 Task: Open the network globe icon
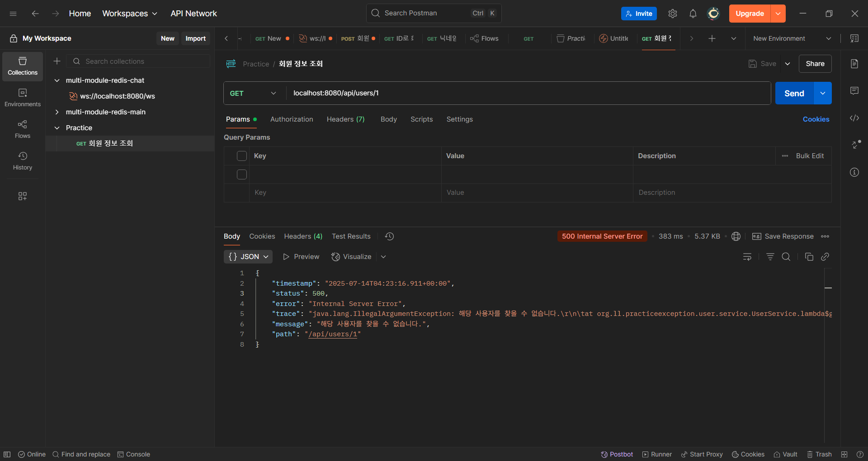click(x=736, y=236)
